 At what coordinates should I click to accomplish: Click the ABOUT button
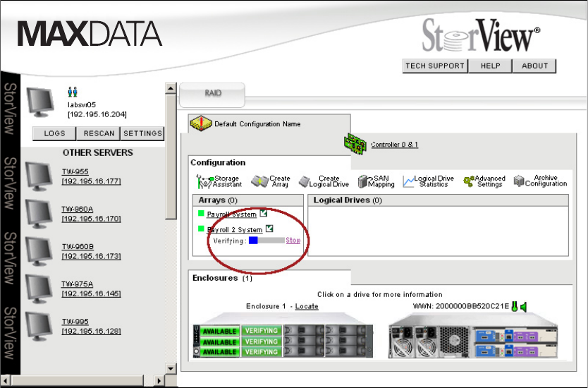[534, 66]
